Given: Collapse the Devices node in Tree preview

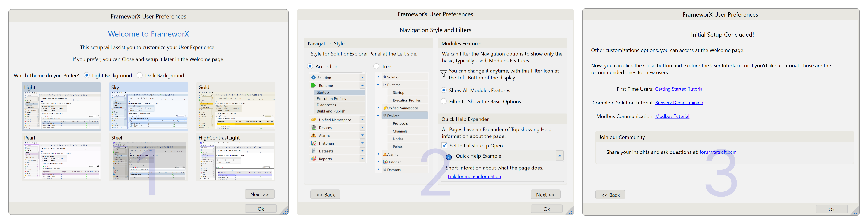Looking at the screenshot, I should tap(378, 116).
